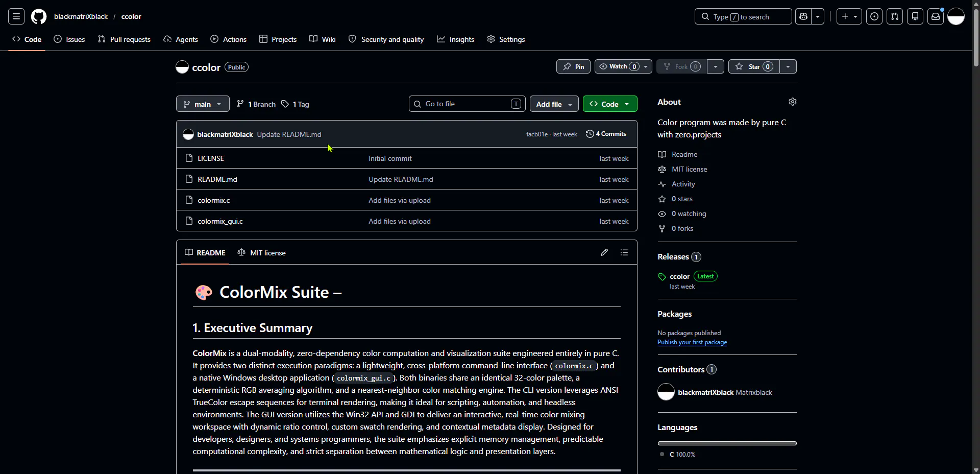
Task: Open the facb01e commit hash link
Action: tap(537, 134)
